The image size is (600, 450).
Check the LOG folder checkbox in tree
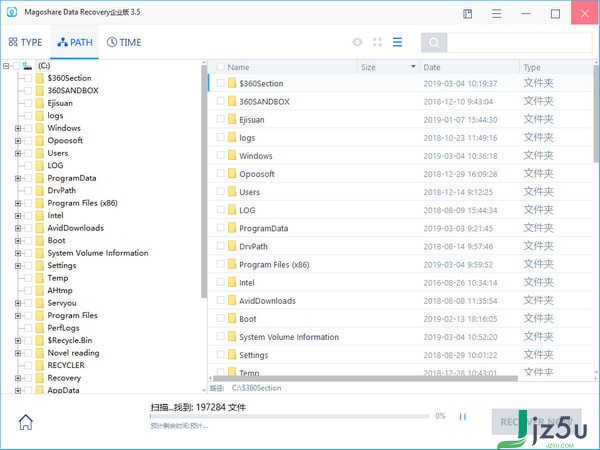[28, 165]
